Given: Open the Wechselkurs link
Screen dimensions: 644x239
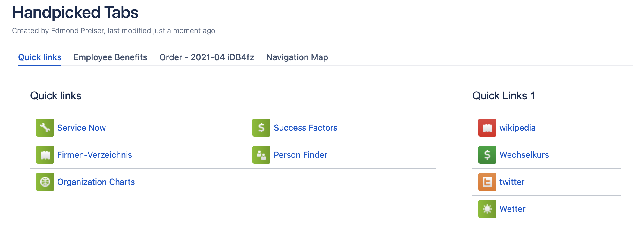Looking at the screenshot, I should [524, 155].
